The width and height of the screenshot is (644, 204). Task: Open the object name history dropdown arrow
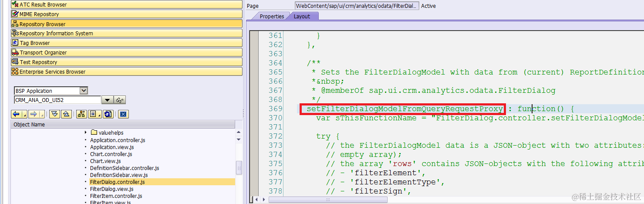tap(107, 100)
